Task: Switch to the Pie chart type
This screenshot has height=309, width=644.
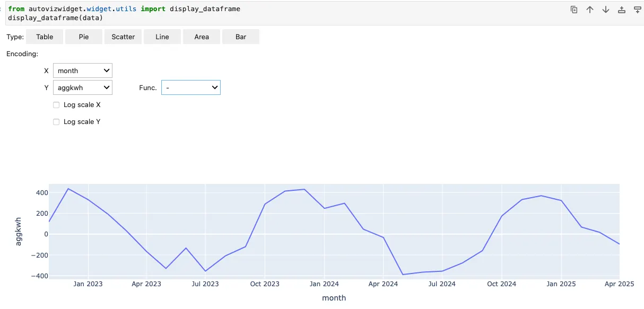Action: point(83,37)
